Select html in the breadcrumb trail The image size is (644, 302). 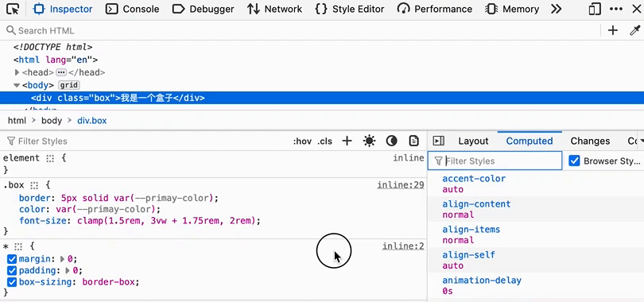17,121
